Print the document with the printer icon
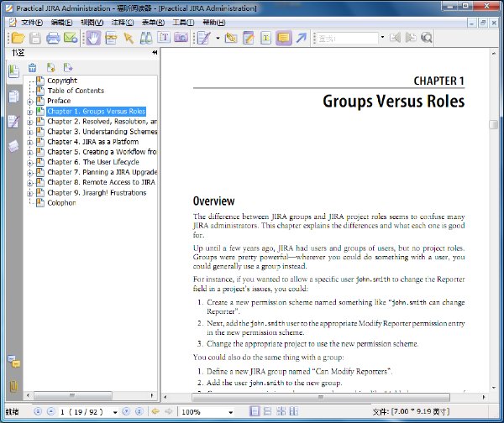Screen dimensions: 504x423 53,38
